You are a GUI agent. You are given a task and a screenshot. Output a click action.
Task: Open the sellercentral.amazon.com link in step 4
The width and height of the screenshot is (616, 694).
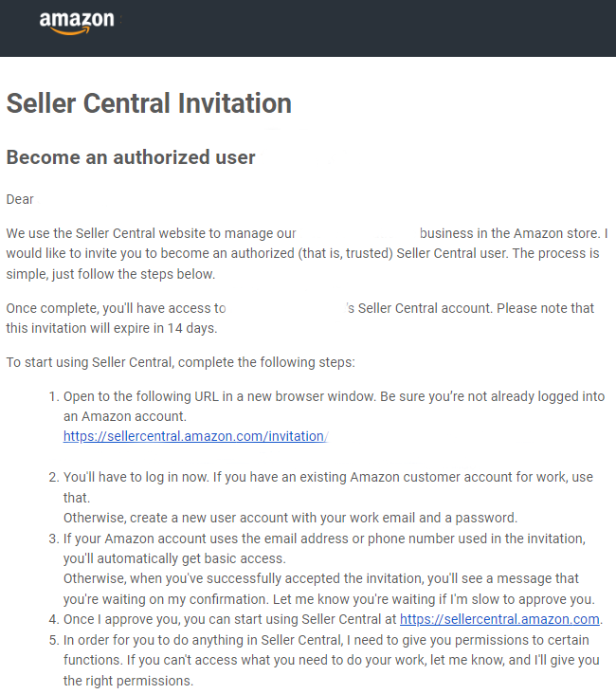[499, 619]
